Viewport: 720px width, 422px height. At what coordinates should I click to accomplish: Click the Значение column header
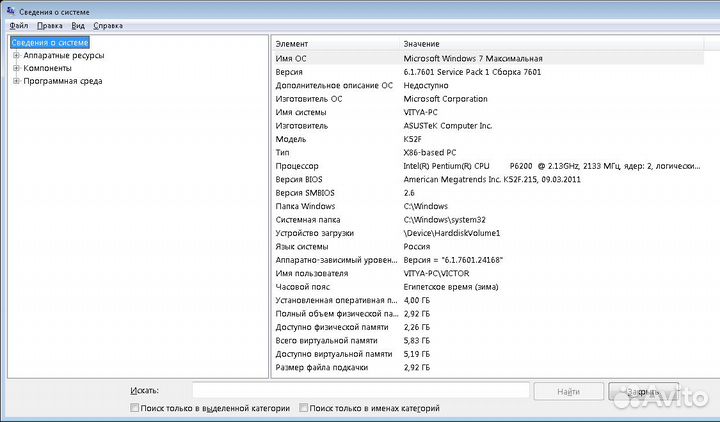[x=551, y=44]
